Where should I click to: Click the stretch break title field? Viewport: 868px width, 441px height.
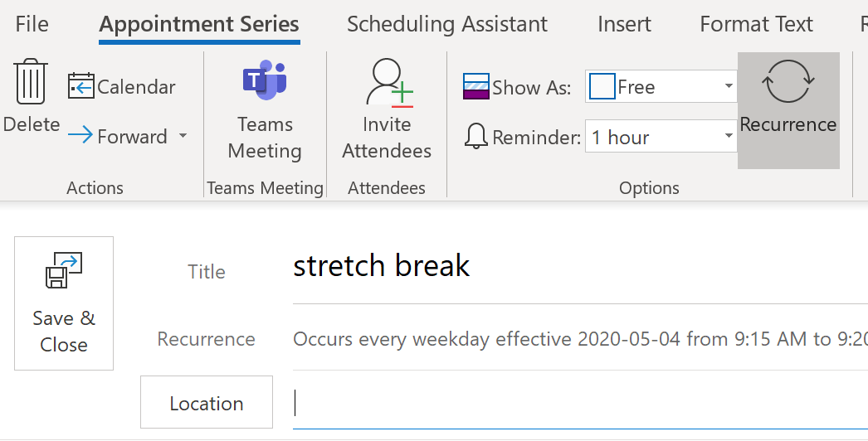(580, 266)
